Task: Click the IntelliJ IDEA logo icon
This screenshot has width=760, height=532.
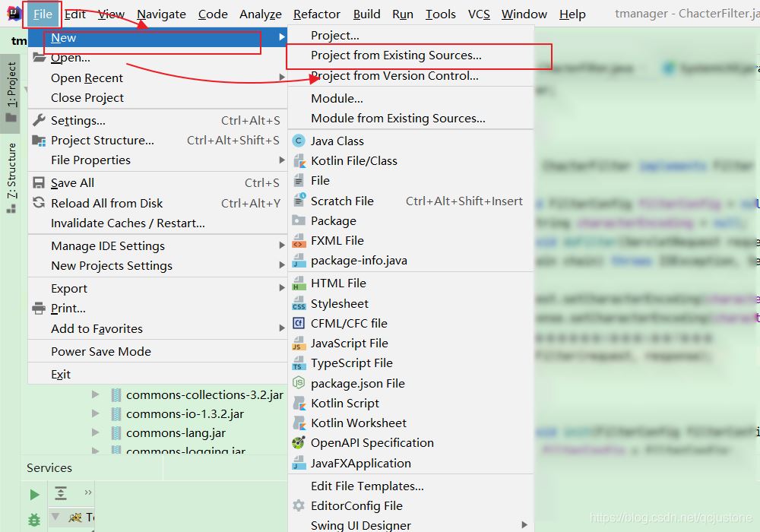Action: pos(14,14)
